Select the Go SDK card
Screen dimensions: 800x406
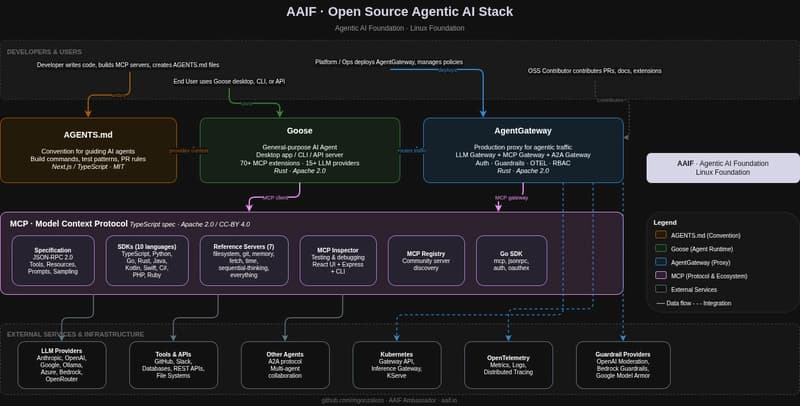tap(511, 260)
